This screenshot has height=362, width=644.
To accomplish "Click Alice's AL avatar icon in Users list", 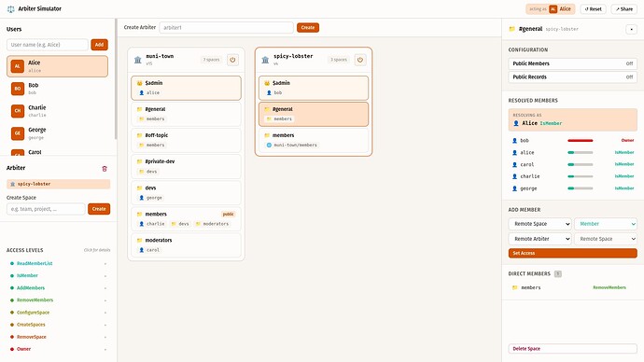I will pyautogui.click(x=17, y=66).
